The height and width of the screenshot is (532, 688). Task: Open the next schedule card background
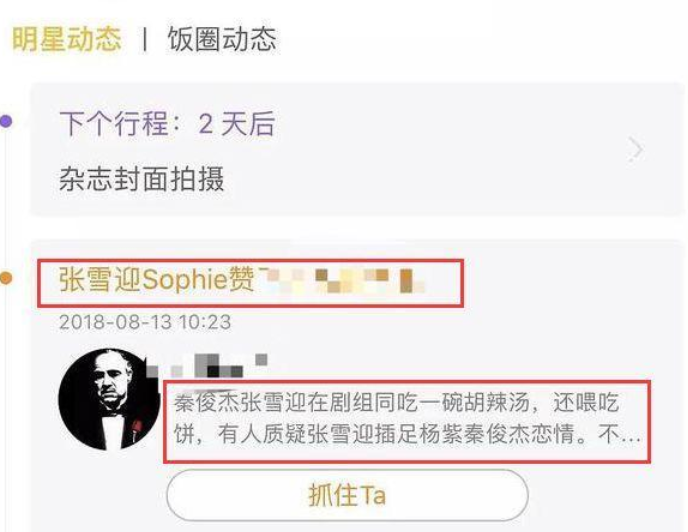pos(355,149)
